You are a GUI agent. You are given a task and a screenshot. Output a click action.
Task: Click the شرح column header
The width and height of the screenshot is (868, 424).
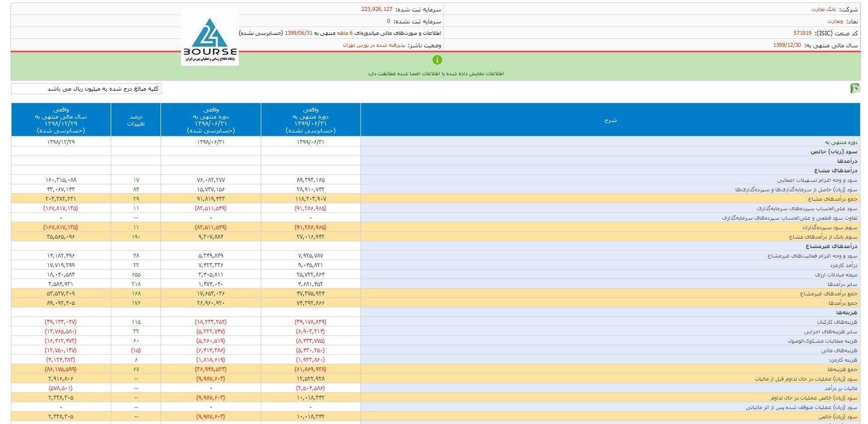pyautogui.click(x=610, y=120)
